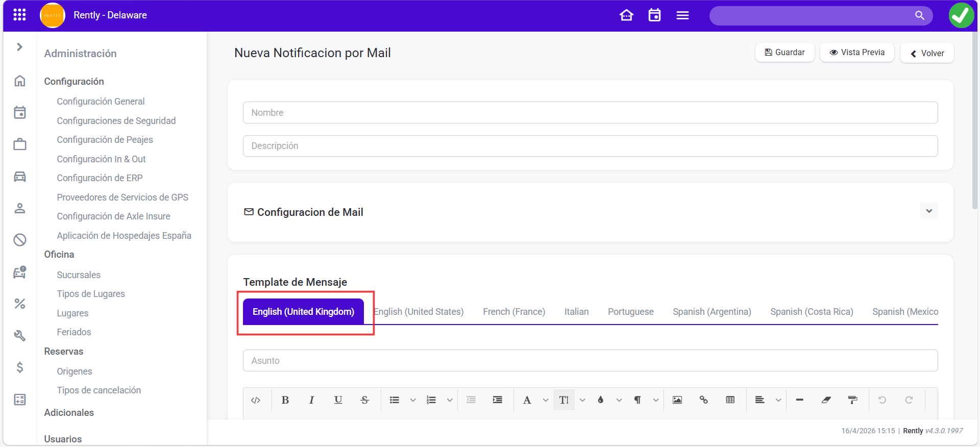This screenshot has width=980, height=447.
Task: Open the text color dropdown arrow
Action: pos(545,400)
